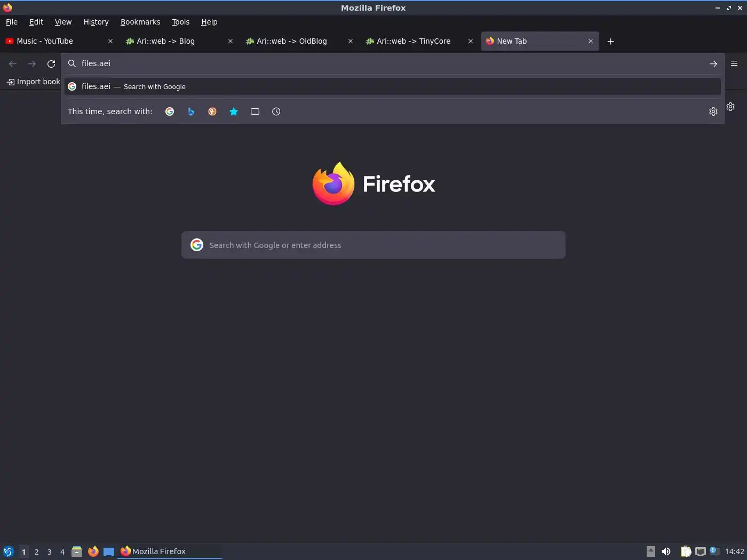Close the Ari::web -> TinyCore tab
This screenshot has height=560, width=747.
click(x=471, y=41)
